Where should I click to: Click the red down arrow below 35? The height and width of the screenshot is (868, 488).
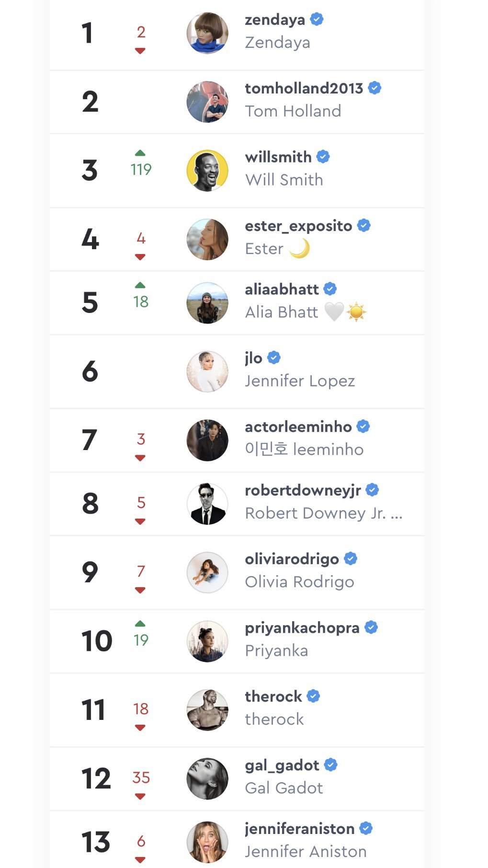[x=140, y=797]
